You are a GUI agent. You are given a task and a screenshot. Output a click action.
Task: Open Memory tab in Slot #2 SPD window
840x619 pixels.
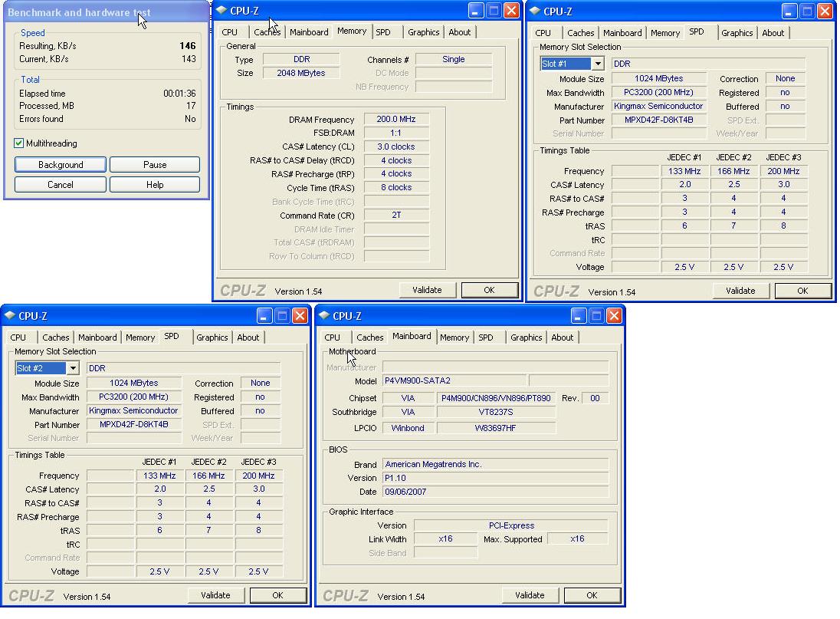(140, 337)
